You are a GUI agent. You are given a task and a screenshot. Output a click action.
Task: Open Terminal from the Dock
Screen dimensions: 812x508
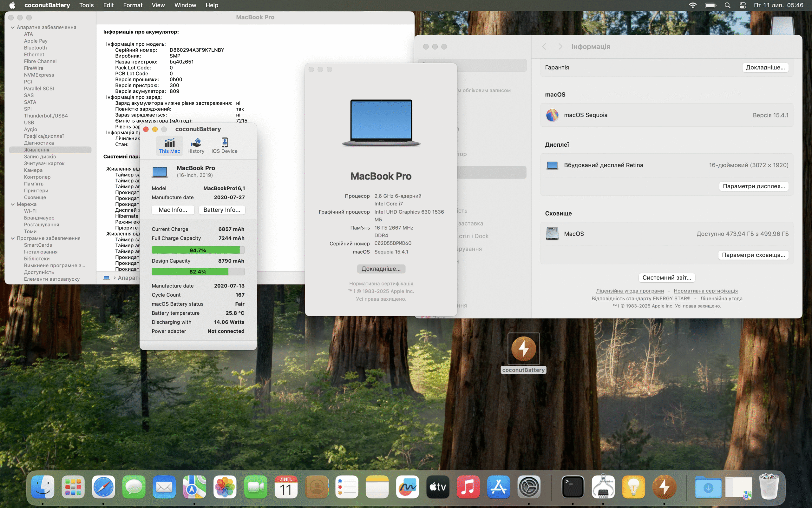(x=573, y=487)
